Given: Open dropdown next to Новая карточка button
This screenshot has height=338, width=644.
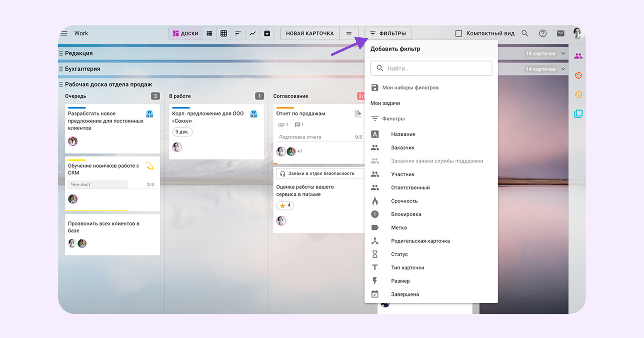Looking at the screenshot, I should (349, 33).
